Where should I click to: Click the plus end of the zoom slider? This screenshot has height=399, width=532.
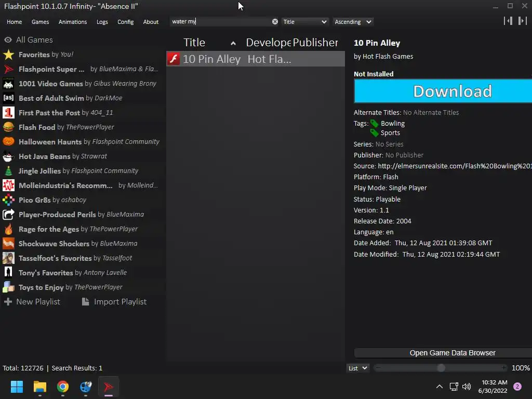pos(504,368)
